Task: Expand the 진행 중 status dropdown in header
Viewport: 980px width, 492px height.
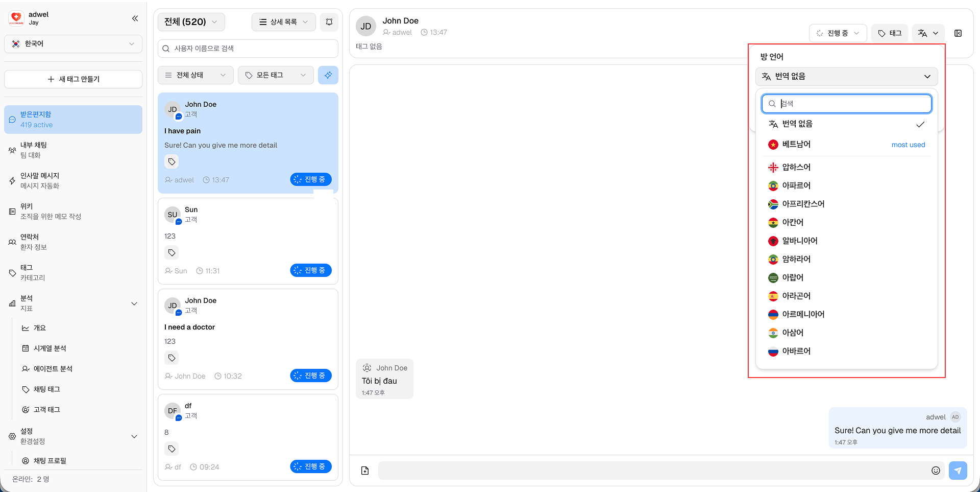Action: click(x=838, y=33)
